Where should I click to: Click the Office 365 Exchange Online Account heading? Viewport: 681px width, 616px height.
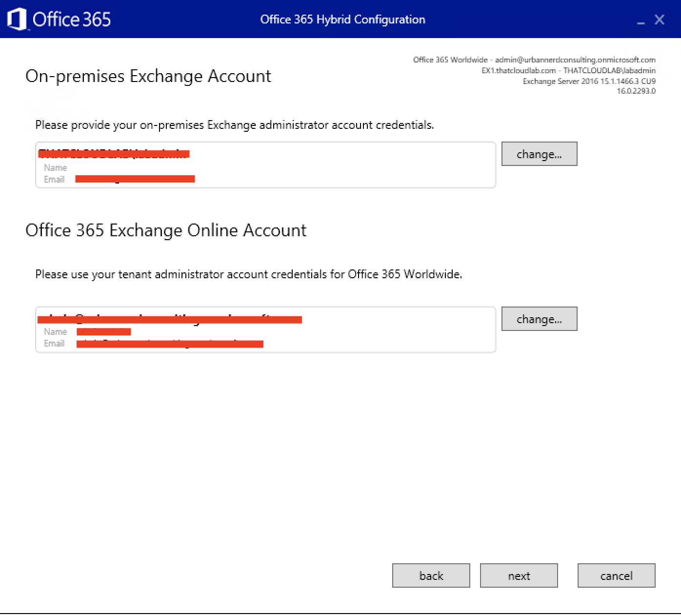(166, 230)
